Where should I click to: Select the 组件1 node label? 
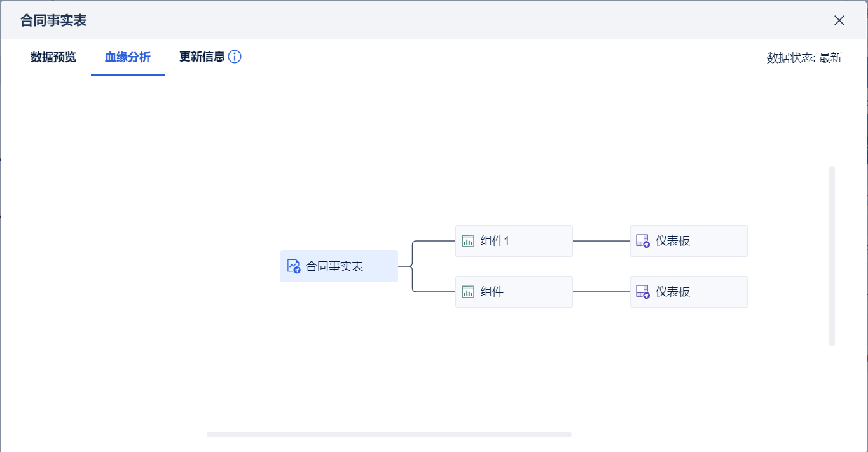pos(495,241)
